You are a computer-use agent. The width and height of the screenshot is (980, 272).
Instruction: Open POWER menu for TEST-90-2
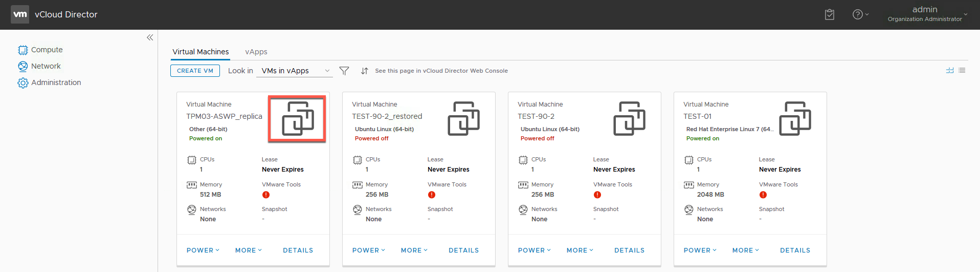(x=534, y=250)
